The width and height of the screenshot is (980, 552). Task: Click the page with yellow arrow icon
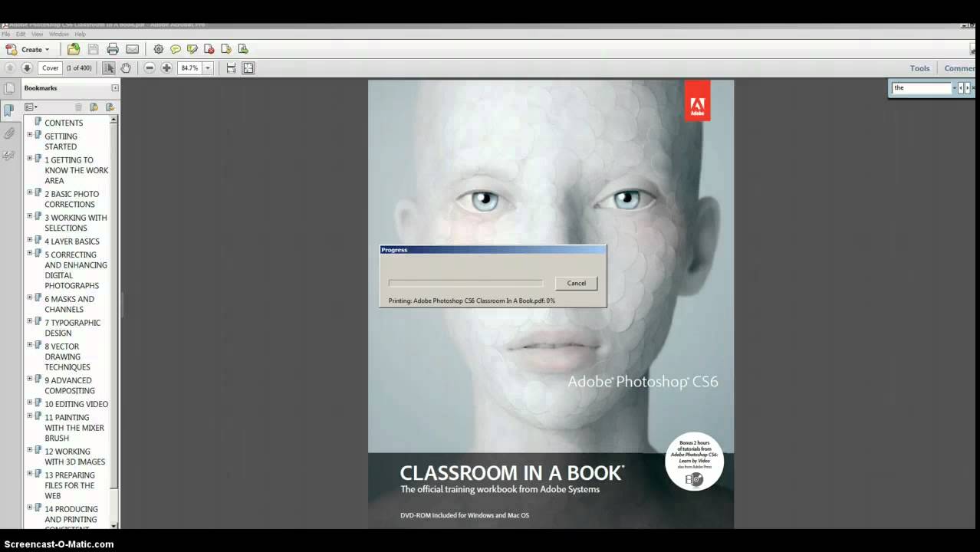(x=226, y=49)
